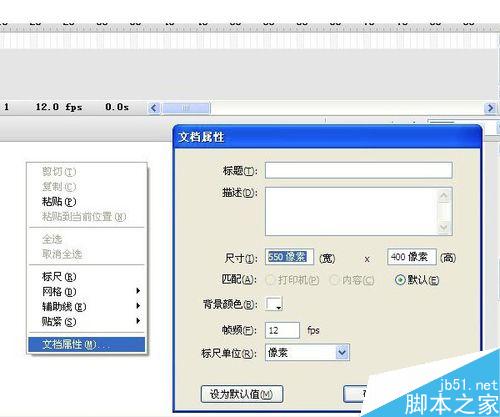This screenshot has height=417, width=500.
Task: Expand the 贴紧 submenu arrow
Action: pos(138,321)
